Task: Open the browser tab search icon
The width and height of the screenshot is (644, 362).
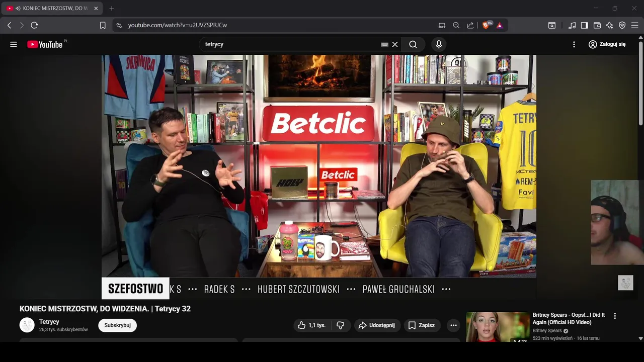Action: tap(552, 25)
